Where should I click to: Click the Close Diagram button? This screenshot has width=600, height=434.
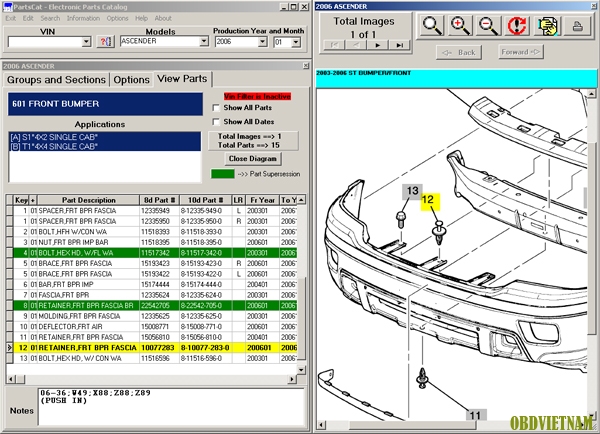pos(253,158)
